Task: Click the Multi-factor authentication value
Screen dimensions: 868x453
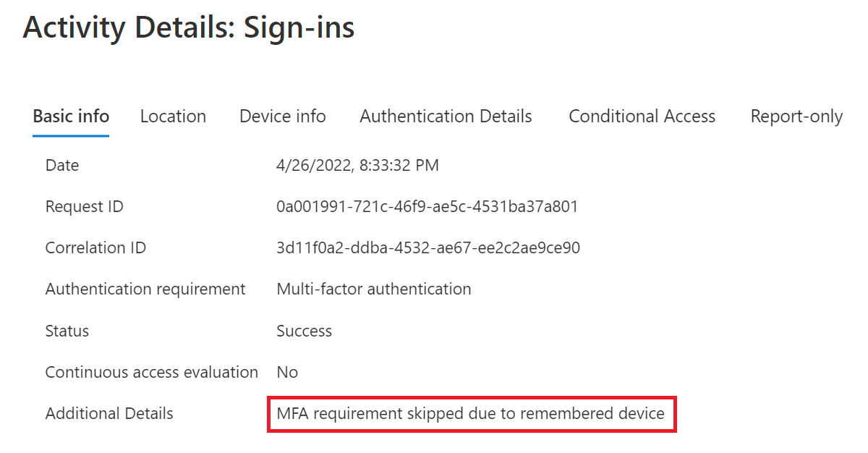Action: (x=374, y=289)
